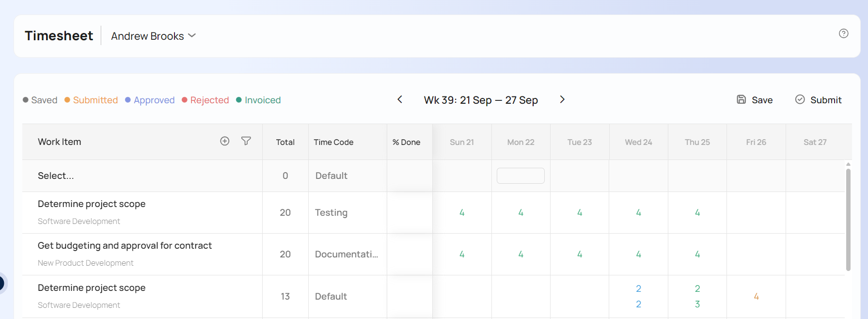Screen dimensions: 868x319
Task: Click the Mon 22 hours input box
Action: point(521,175)
